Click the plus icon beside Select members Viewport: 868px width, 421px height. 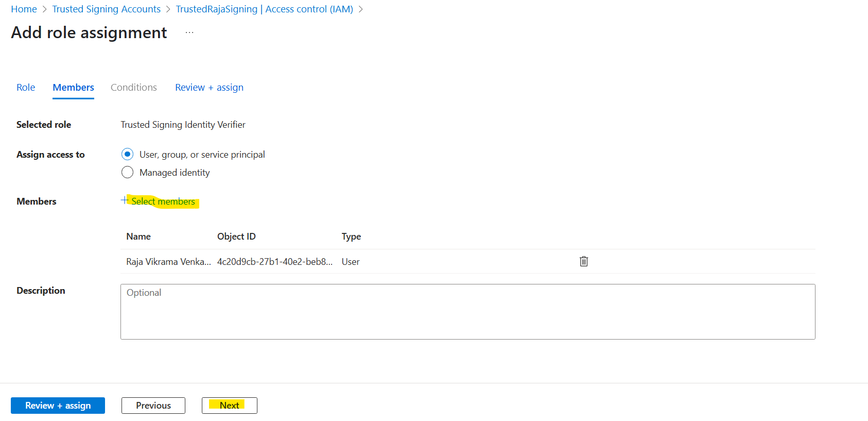(x=125, y=200)
